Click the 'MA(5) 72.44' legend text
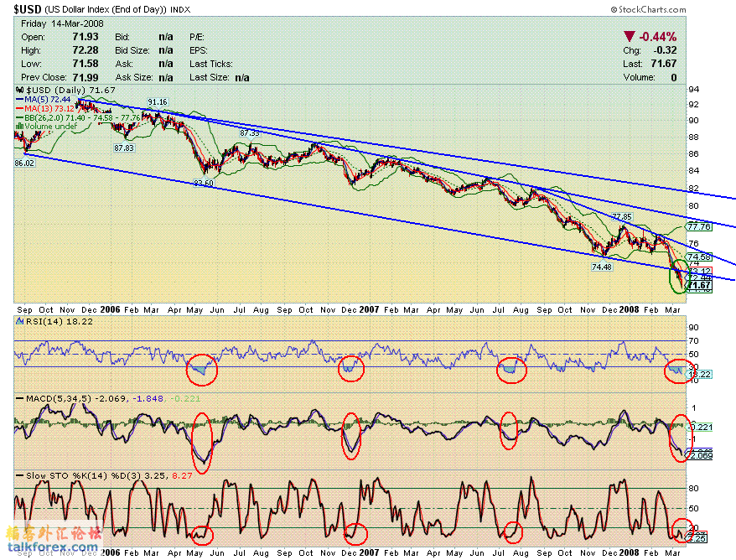Image resolution: width=736 pixels, height=560 pixels. click(x=48, y=100)
